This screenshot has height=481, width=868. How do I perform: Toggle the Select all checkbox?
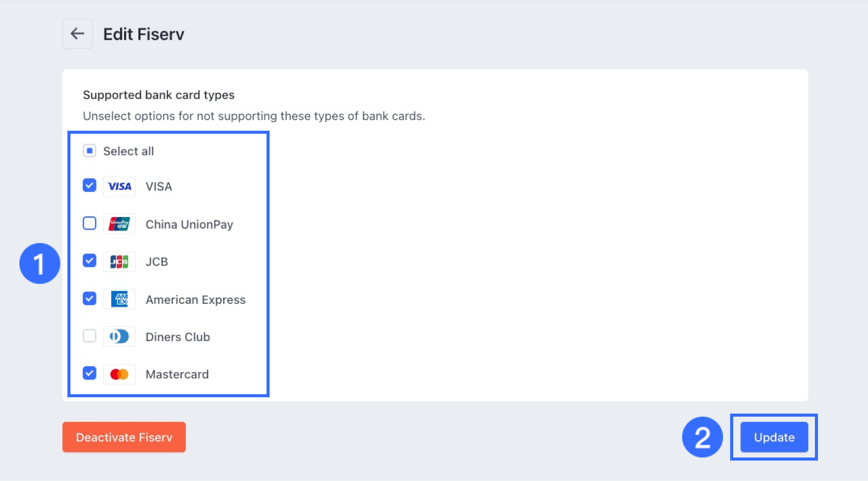tap(89, 151)
